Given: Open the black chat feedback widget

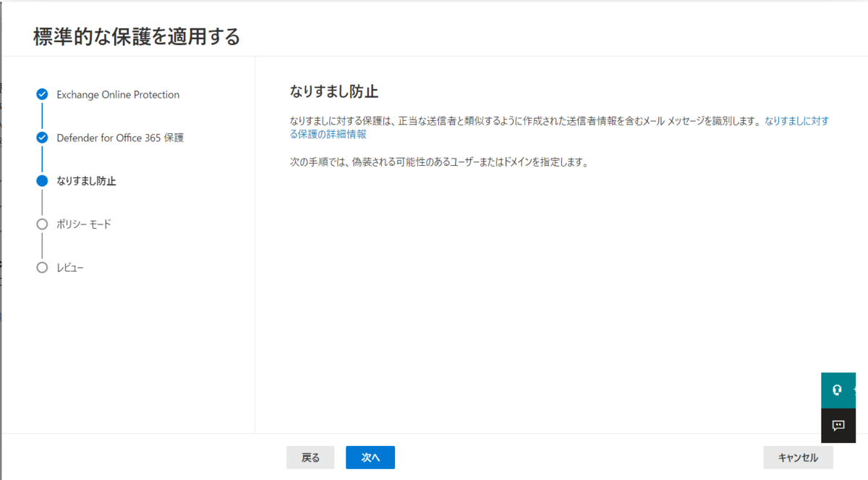Looking at the screenshot, I should click(x=838, y=426).
